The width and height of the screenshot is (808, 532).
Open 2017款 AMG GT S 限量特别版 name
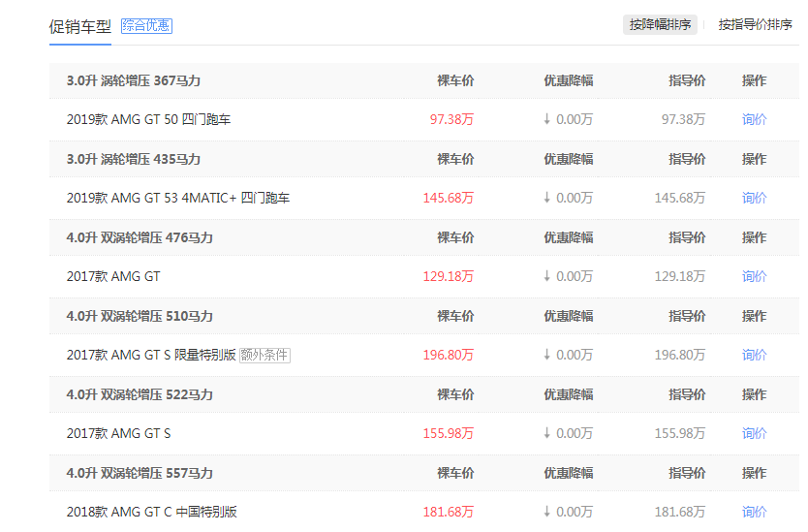coord(151,356)
